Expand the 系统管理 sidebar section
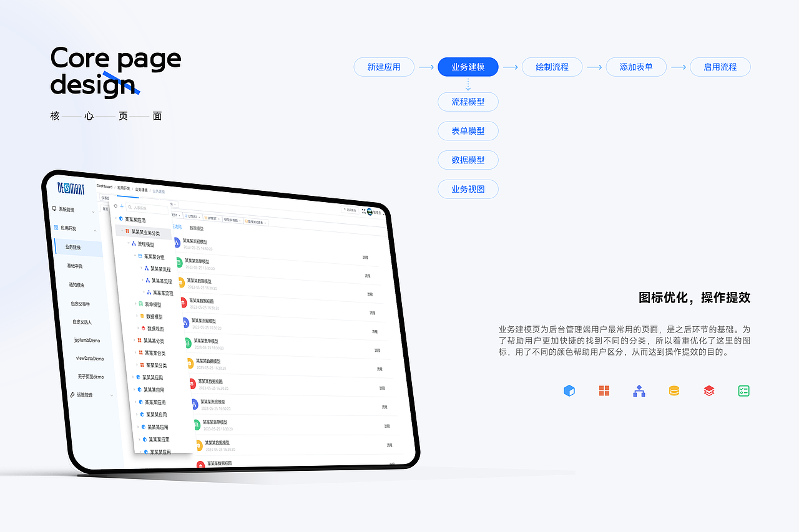This screenshot has width=799, height=532. coord(67,210)
